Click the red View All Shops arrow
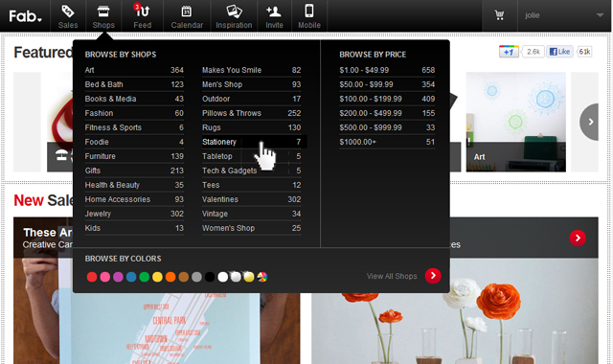This screenshot has width=613, height=364. pyautogui.click(x=433, y=276)
